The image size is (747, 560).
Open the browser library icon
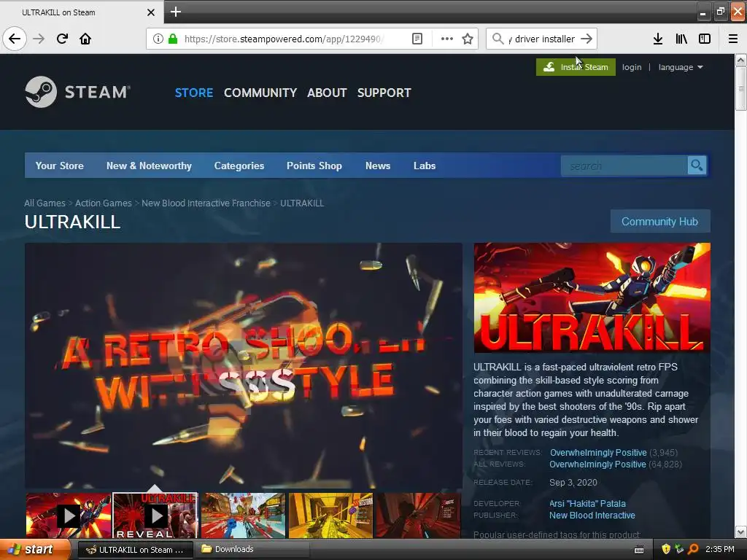pyautogui.click(x=681, y=39)
